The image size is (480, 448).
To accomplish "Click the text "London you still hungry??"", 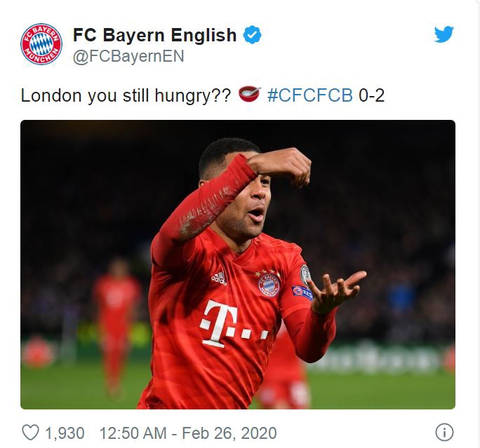I will (126, 95).
